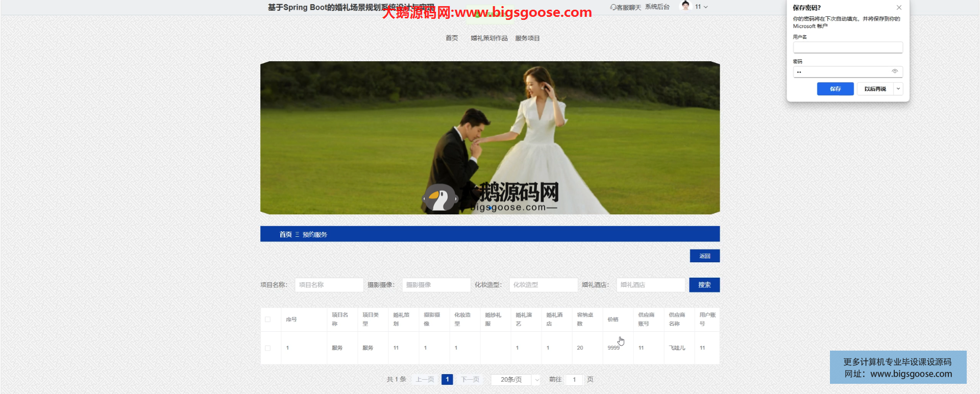Click the breadcrumb separator icon after 首页

point(297,235)
